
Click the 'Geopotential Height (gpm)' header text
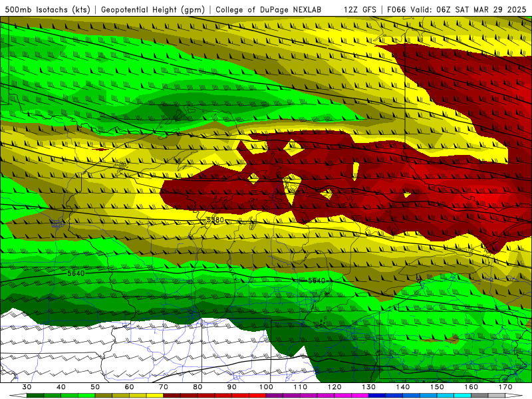coord(153,9)
